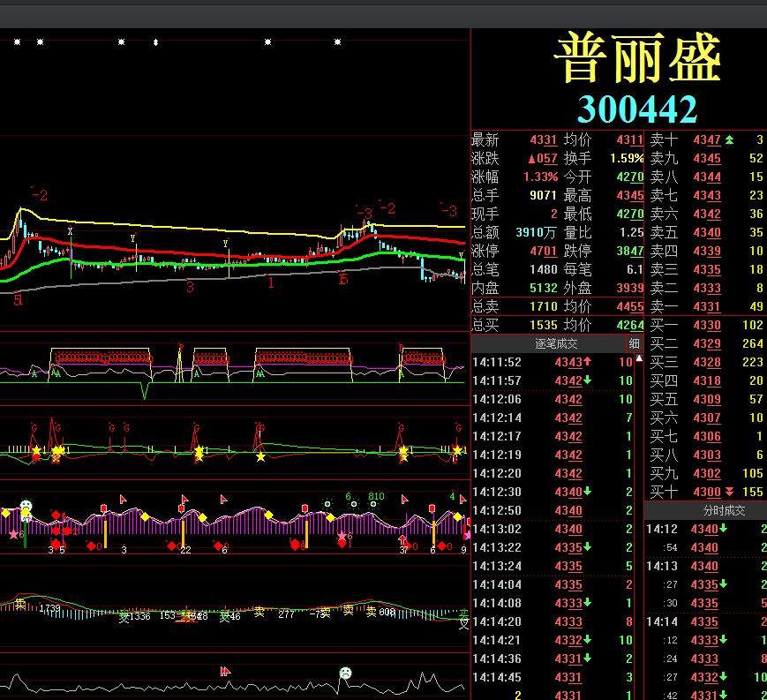Select the 总额 value 3910万
Image resolution: width=767 pixels, height=700 pixels.
(x=537, y=232)
